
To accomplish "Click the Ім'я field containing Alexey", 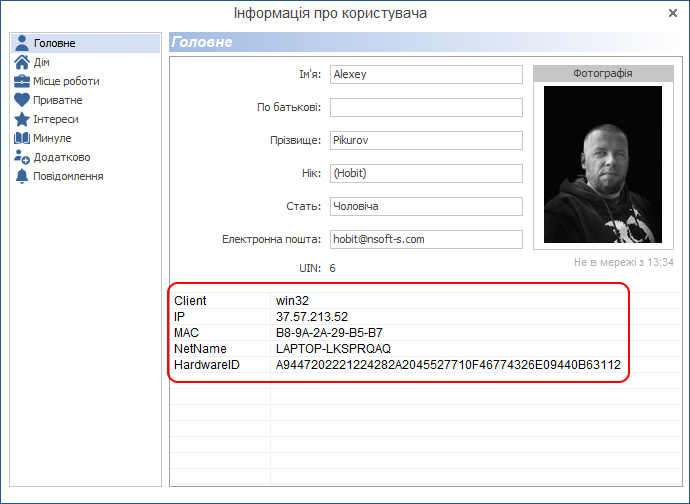I will [x=426, y=74].
